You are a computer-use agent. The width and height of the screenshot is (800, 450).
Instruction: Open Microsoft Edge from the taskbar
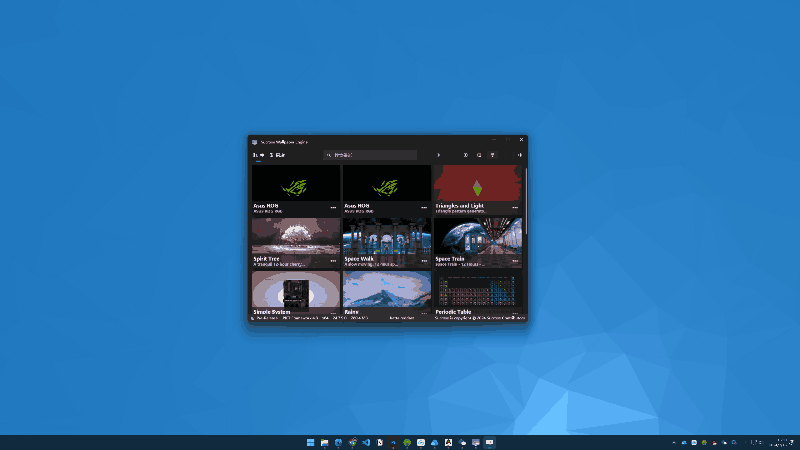coord(339,442)
